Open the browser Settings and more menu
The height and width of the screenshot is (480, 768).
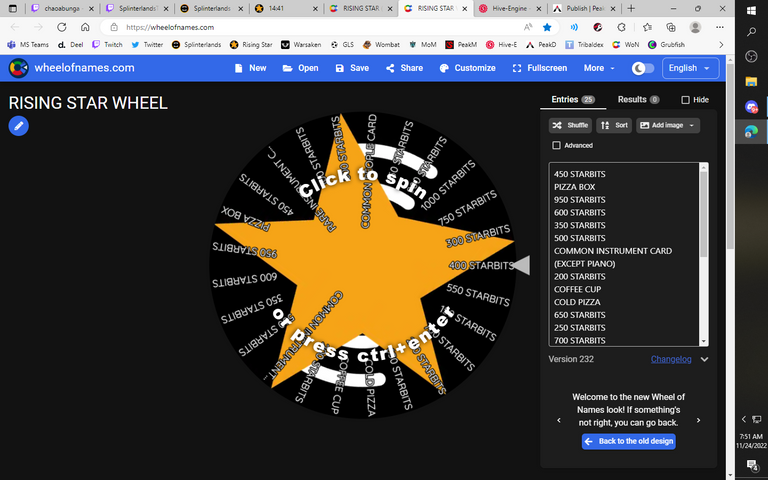coord(720,27)
